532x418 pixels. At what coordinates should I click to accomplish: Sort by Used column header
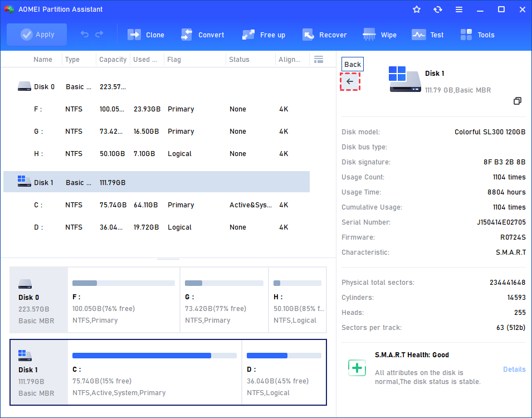pos(145,60)
